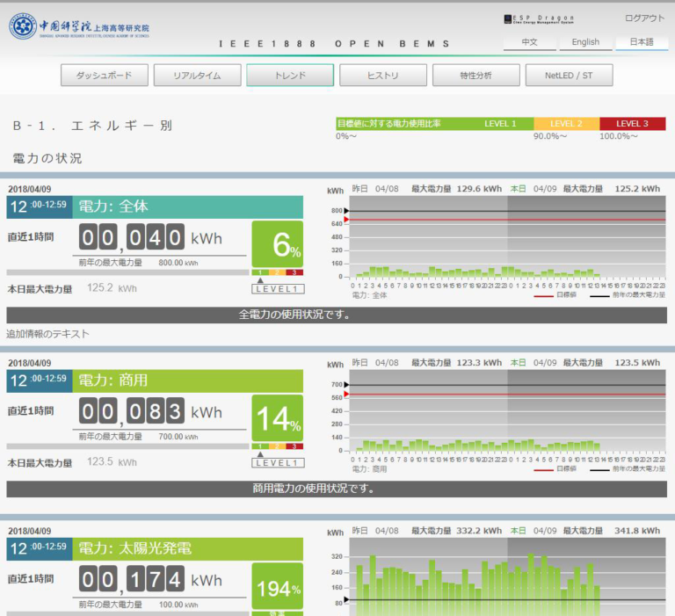Click the 商用電力の使用状況です。 banner
The height and width of the screenshot is (616, 675).
[337, 489]
